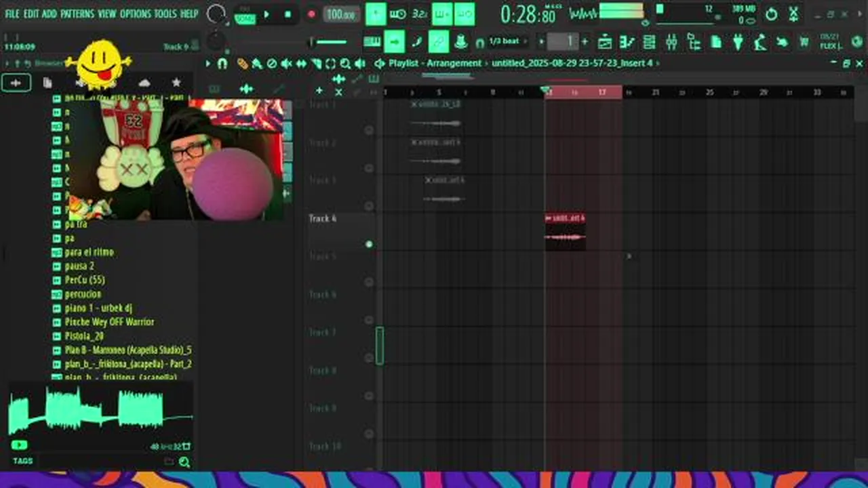
Task: Toggle the 3-2-1 recording countdown
Action: (420, 14)
